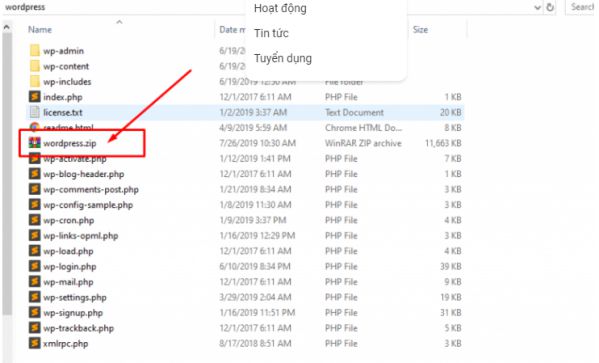The width and height of the screenshot is (599, 363).
Task: Click the 8/17/2018 8:51 AM date
Action: tap(255, 344)
